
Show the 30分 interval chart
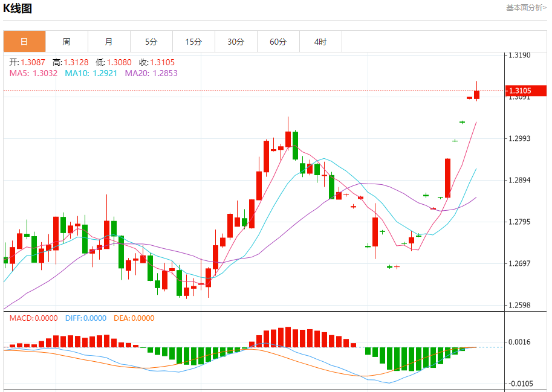236,42
